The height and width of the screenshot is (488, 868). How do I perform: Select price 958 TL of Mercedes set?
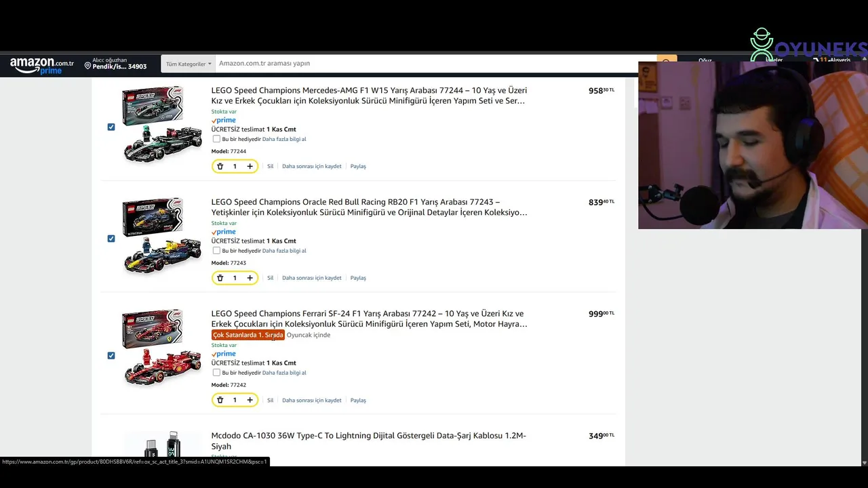pos(601,90)
